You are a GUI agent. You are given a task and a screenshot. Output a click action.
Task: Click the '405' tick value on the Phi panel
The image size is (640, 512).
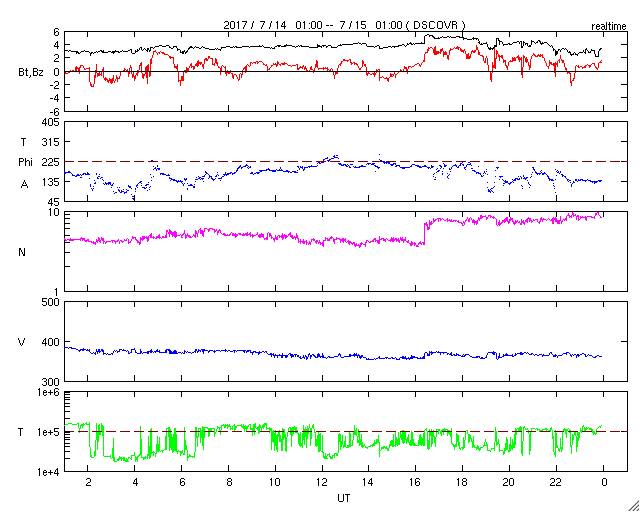(x=51, y=122)
